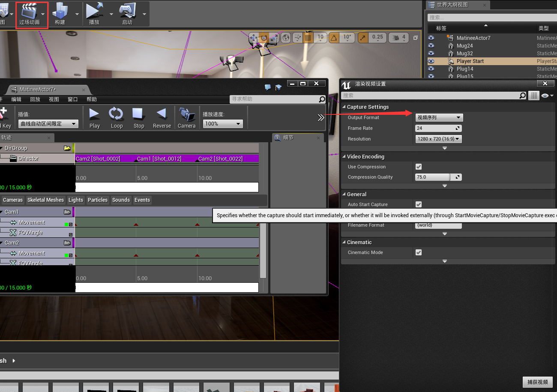Open camera speed setting showing 4
The height and width of the screenshot is (392, 557).
coord(398,38)
